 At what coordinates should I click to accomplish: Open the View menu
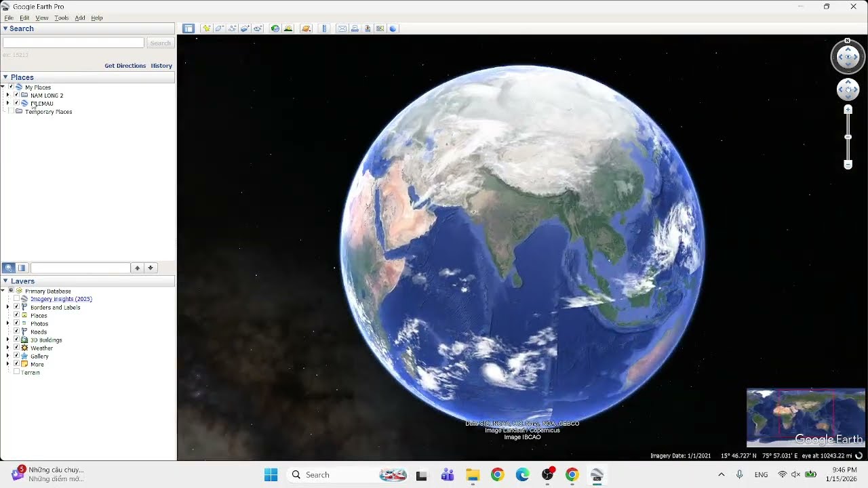41,18
